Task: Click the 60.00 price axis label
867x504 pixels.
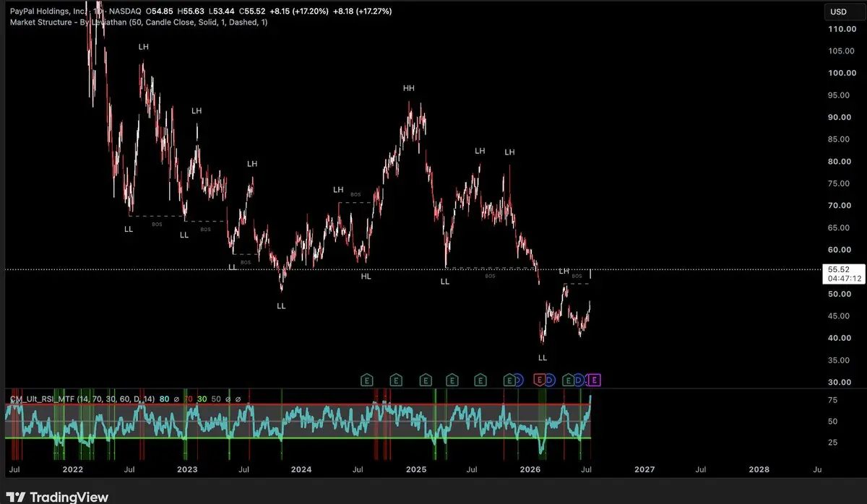Action: pos(841,250)
